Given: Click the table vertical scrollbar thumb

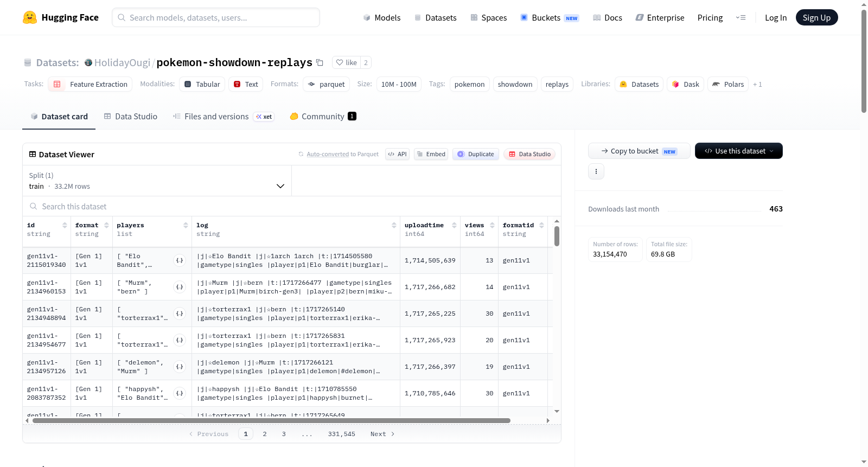Looking at the screenshot, I should tap(557, 236).
